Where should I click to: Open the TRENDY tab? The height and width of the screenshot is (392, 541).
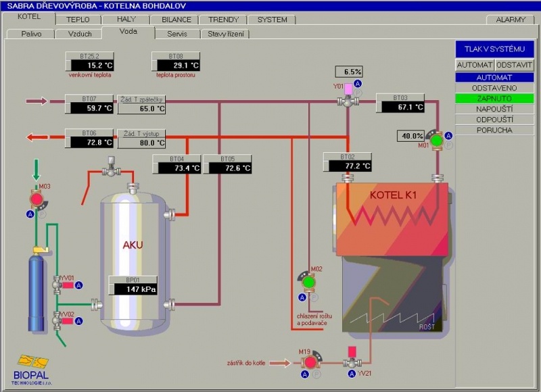tap(223, 20)
